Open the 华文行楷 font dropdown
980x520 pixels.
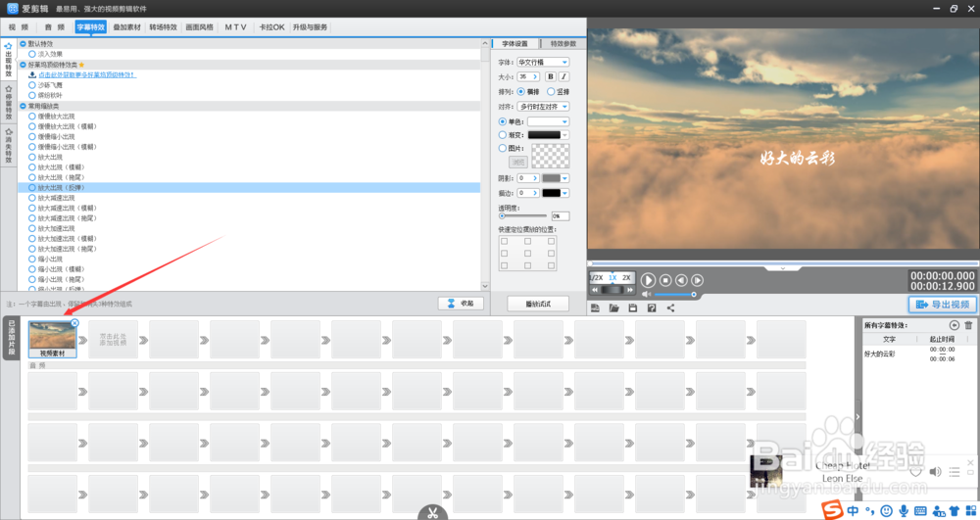pos(543,63)
